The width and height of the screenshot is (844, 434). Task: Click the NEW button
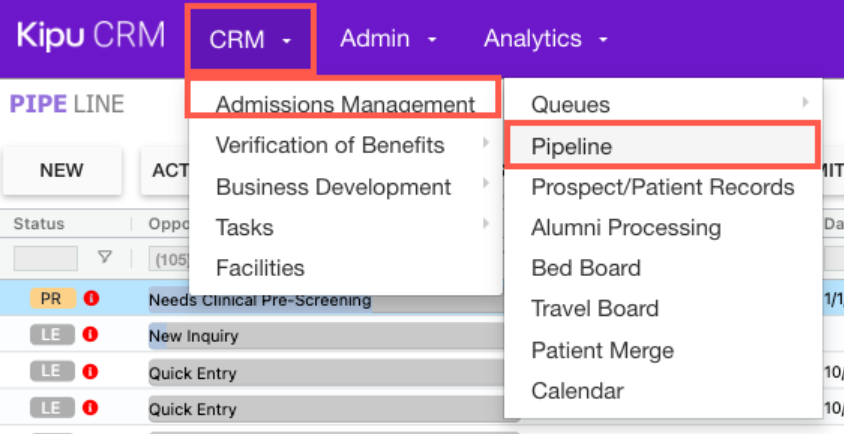tap(62, 171)
